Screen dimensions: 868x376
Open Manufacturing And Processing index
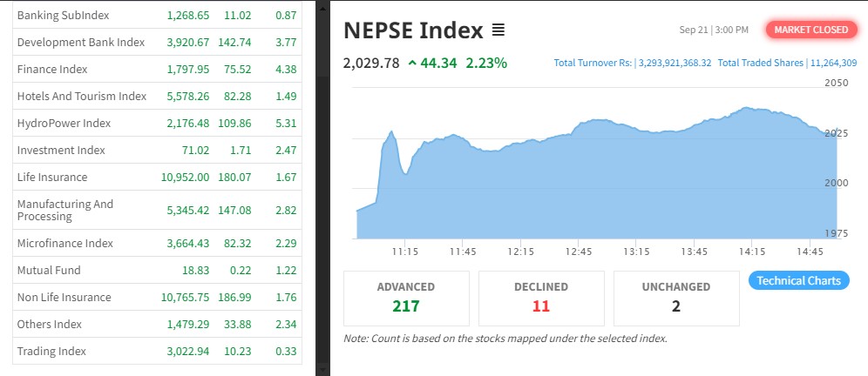65,210
